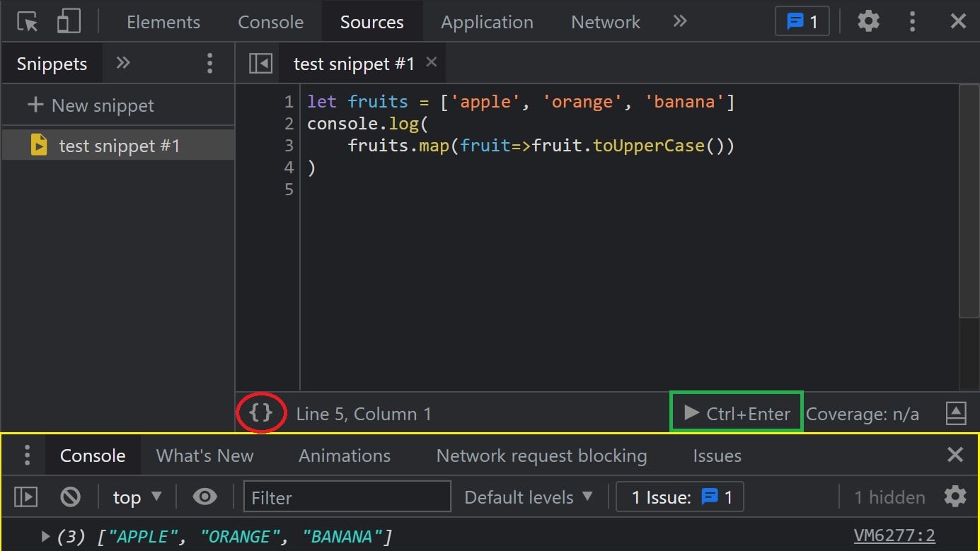980x551 pixels.
Task: Click the console Filter input field
Action: click(x=347, y=497)
